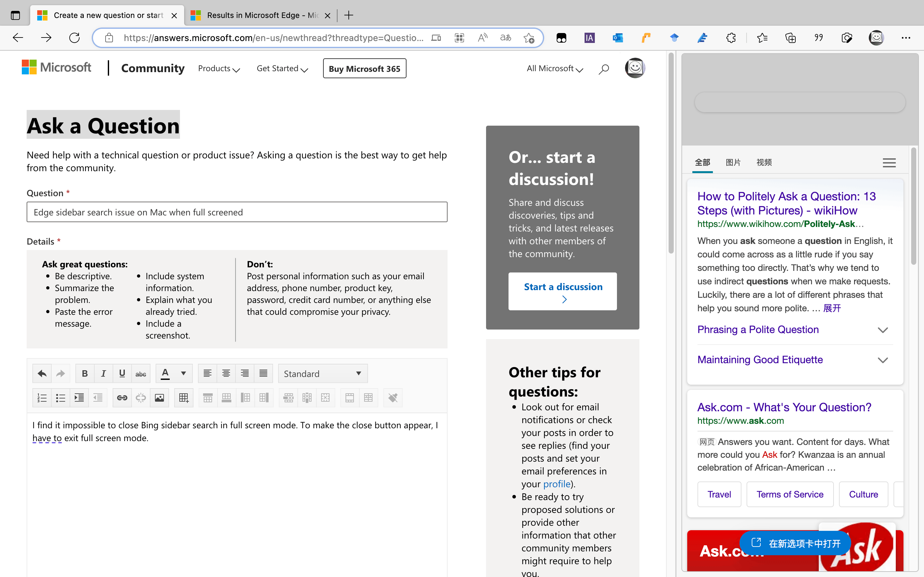Expand Phrasing a Polite Question section
Image resolution: width=924 pixels, height=577 pixels.
(882, 330)
